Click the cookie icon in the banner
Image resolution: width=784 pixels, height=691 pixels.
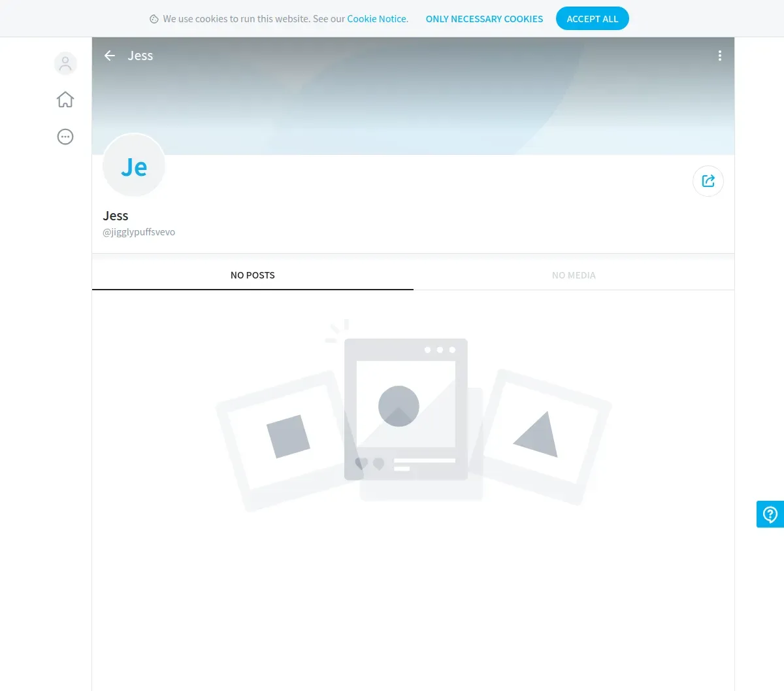[154, 19]
